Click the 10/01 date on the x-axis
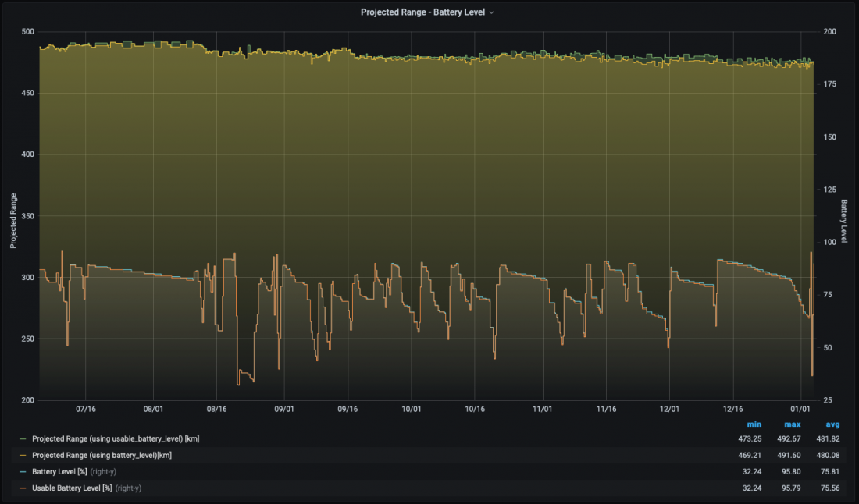The width and height of the screenshot is (859, 504). 411,408
